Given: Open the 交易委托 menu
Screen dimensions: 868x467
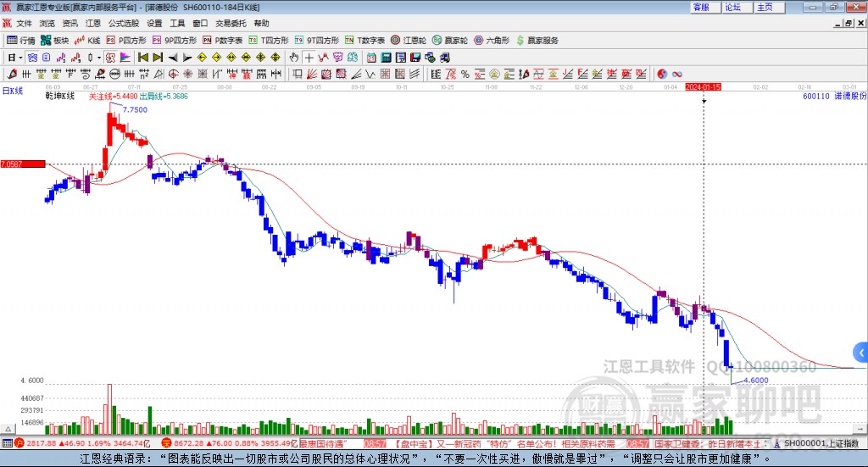Looking at the screenshot, I should [x=231, y=23].
